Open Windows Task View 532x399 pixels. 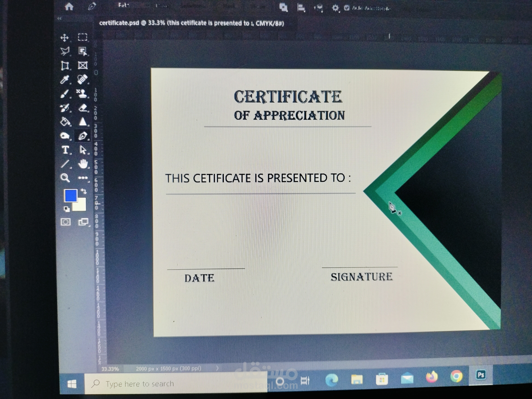[305, 381]
